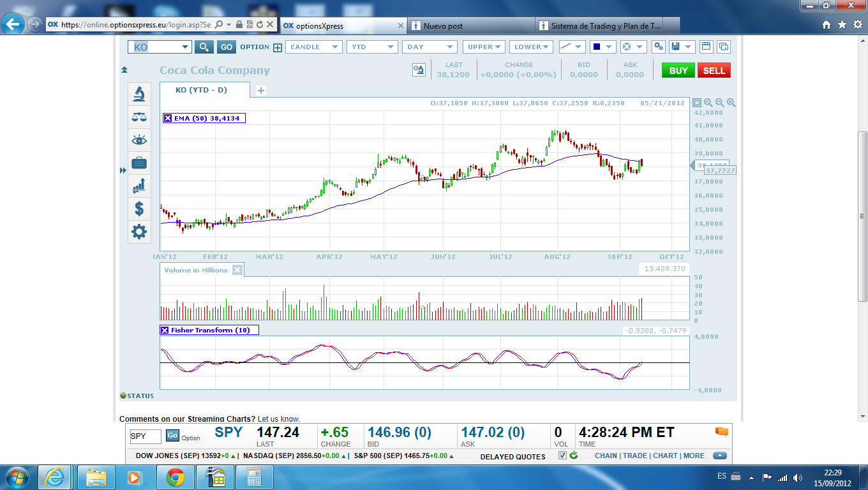Open the CANDLE chart style dropdown
868x490 pixels.
coord(314,47)
